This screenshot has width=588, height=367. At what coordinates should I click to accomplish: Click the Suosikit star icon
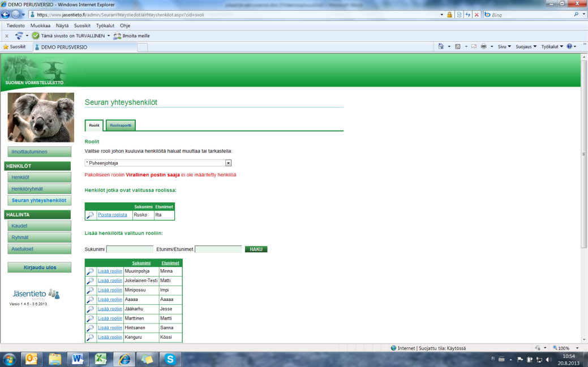[6, 47]
